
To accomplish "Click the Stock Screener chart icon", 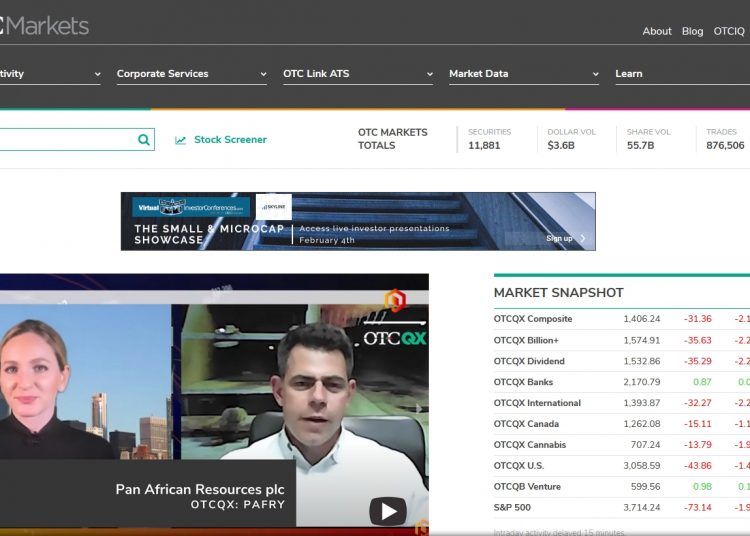I will click(180, 140).
